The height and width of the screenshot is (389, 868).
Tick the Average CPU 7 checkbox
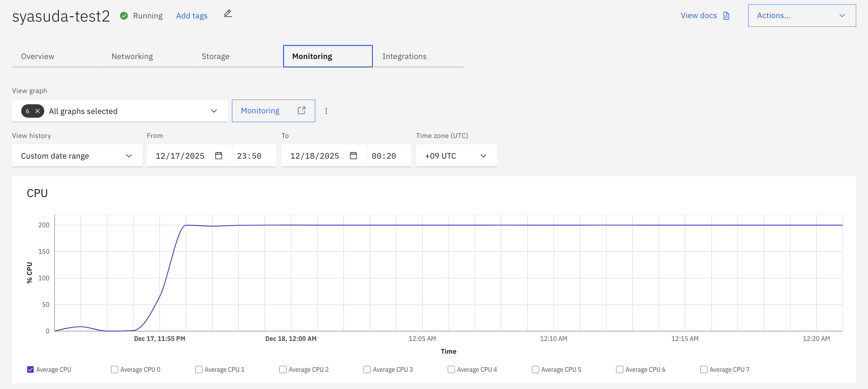coord(704,369)
